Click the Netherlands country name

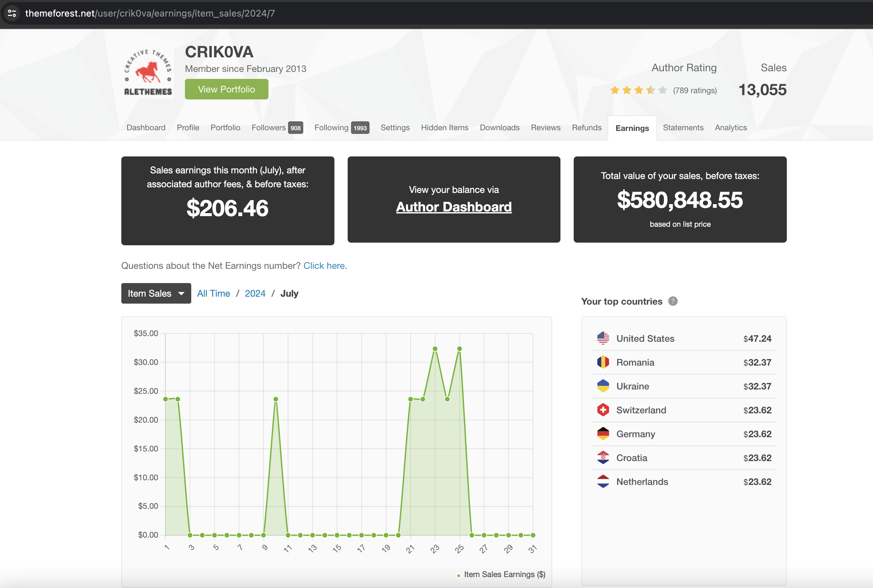642,482
